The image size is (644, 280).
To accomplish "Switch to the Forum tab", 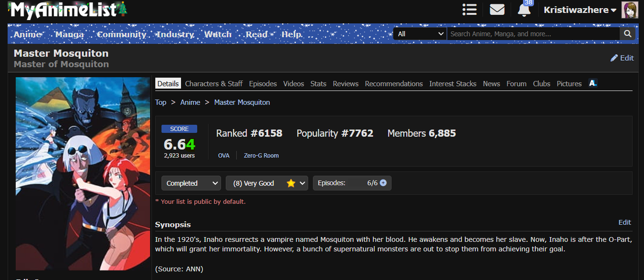I will click(x=517, y=83).
